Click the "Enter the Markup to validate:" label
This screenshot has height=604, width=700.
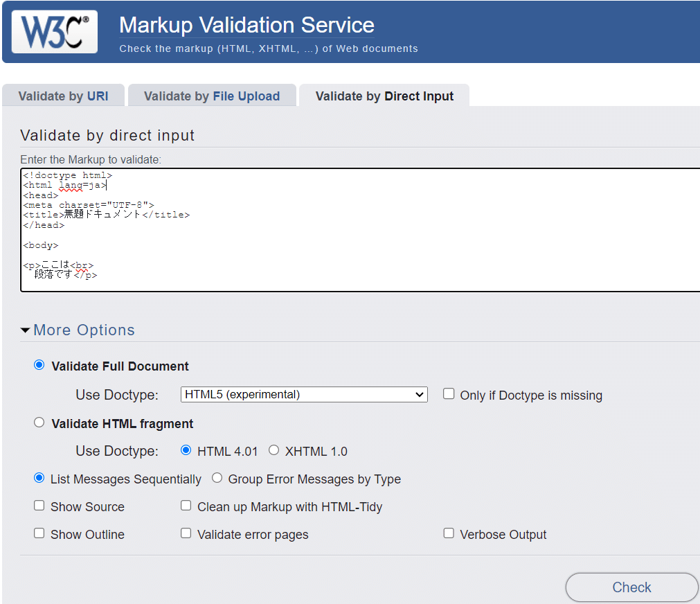click(91, 159)
